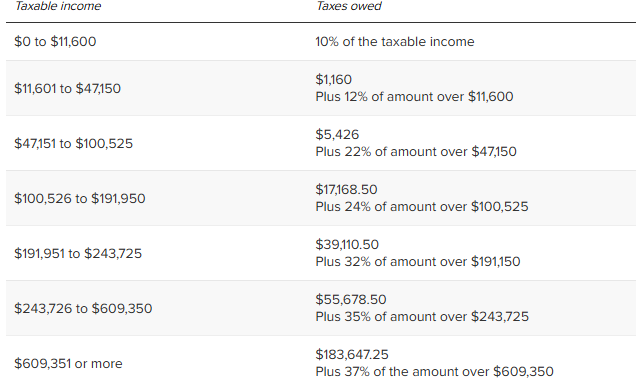Click the 'Taxable income' column header
The height and width of the screenshot is (390, 638).
point(58,6)
